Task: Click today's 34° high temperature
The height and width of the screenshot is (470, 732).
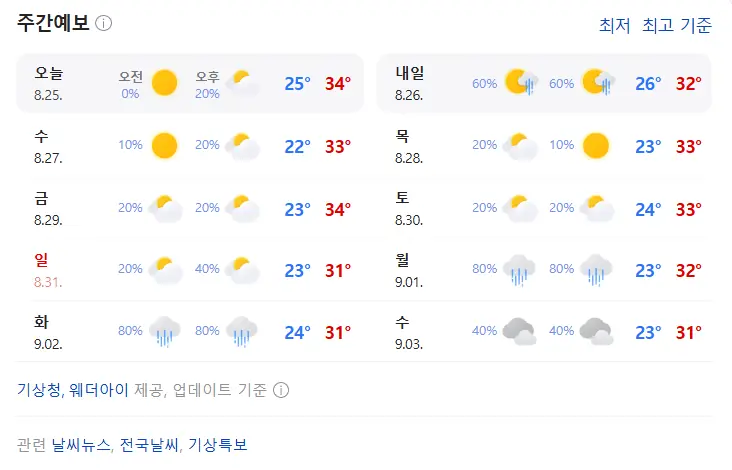Action: [338, 84]
